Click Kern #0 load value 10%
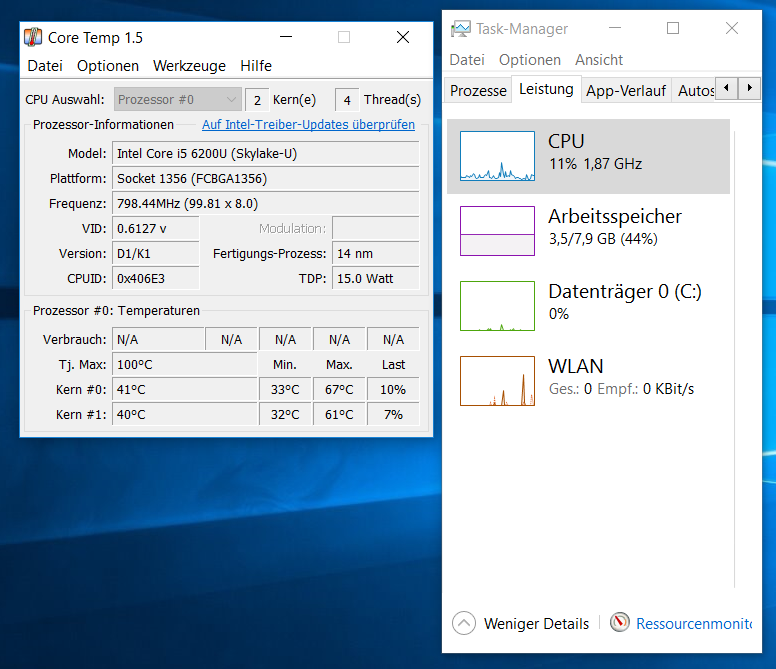Screen dimensions: 776x669 [x=393, y=390]
